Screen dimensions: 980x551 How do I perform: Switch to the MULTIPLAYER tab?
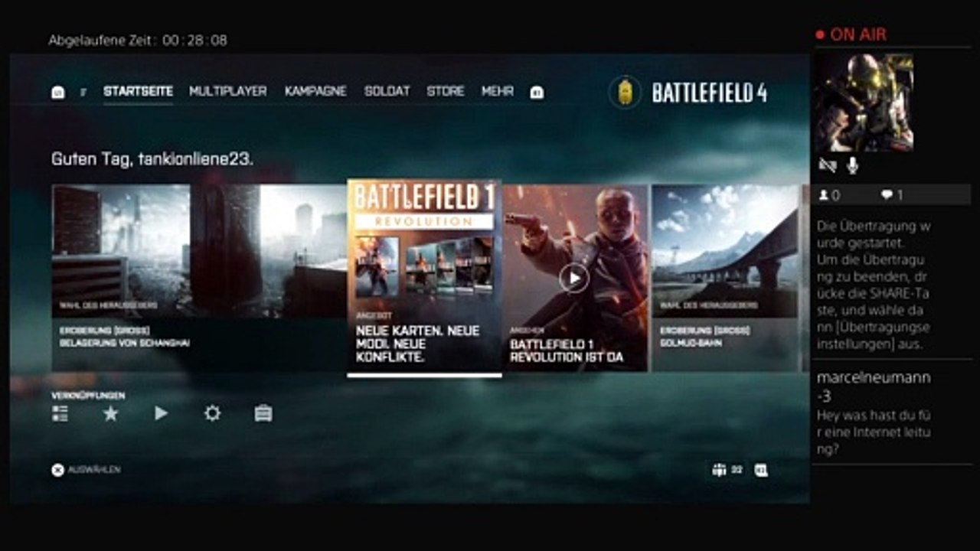pos(228,91)
